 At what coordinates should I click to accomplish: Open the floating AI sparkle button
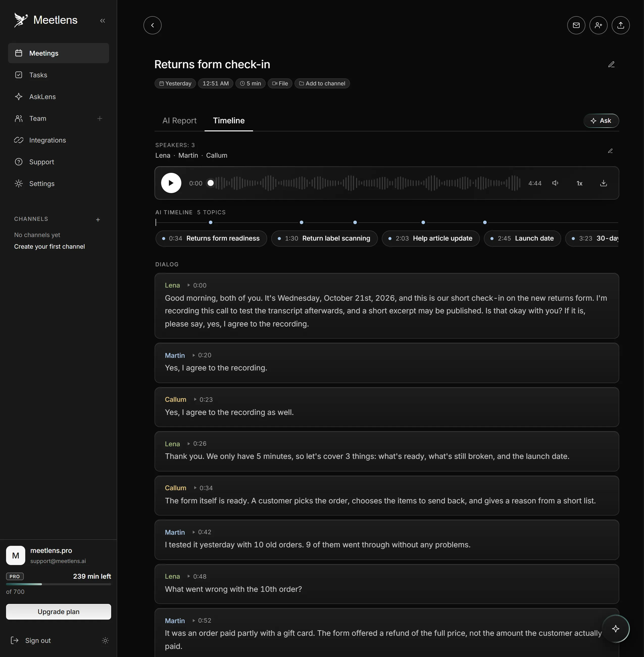coord(616,628)
